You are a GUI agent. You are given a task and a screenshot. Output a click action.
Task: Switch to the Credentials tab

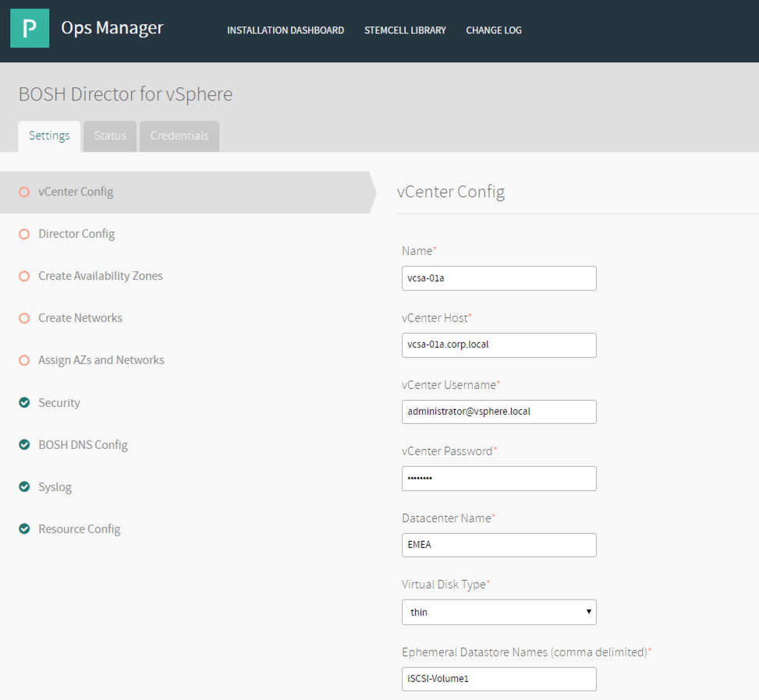179,136
